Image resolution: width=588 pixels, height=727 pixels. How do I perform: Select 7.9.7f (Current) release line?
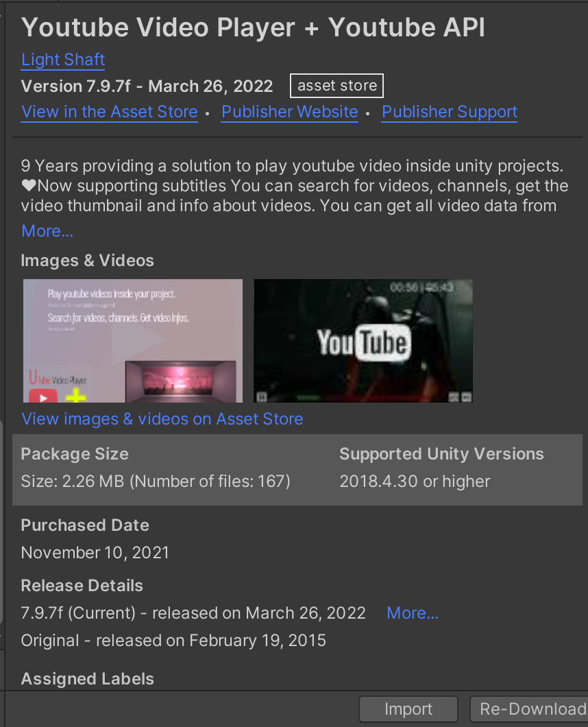click(x=193, y=613)
